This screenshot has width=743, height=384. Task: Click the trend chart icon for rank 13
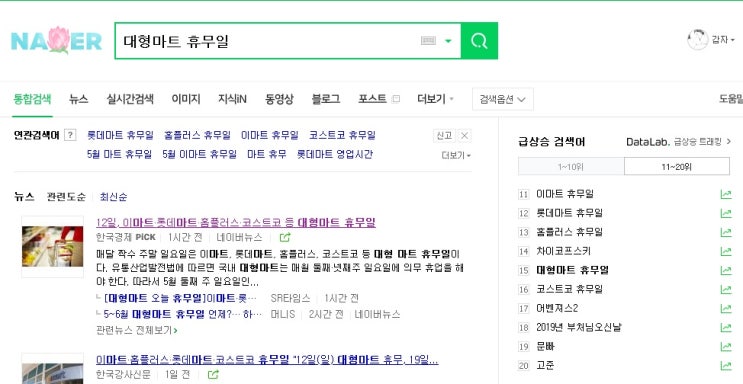tap(725, 232)
